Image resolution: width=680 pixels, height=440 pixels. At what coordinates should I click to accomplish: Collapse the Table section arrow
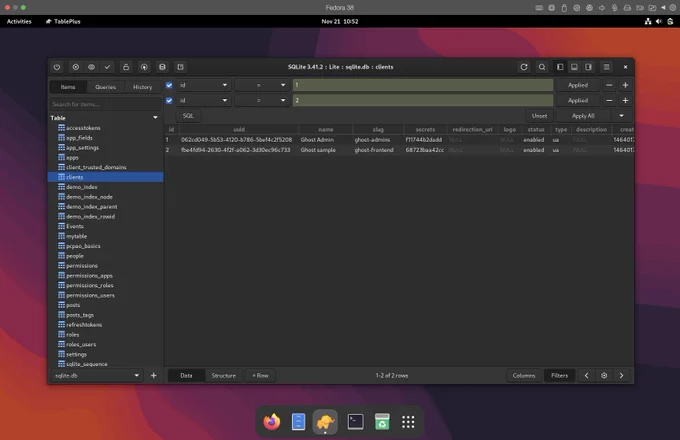155,118
